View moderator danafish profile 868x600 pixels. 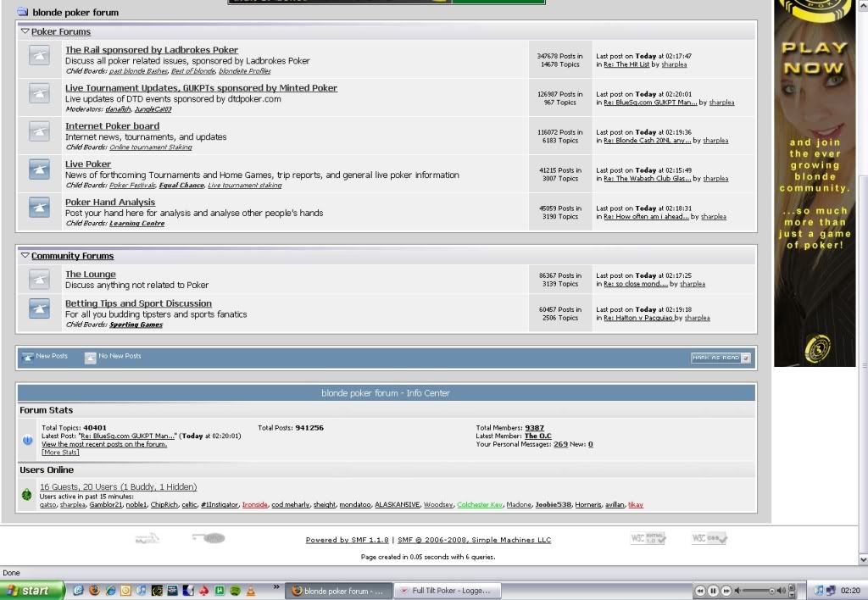(x=118, y=109)
